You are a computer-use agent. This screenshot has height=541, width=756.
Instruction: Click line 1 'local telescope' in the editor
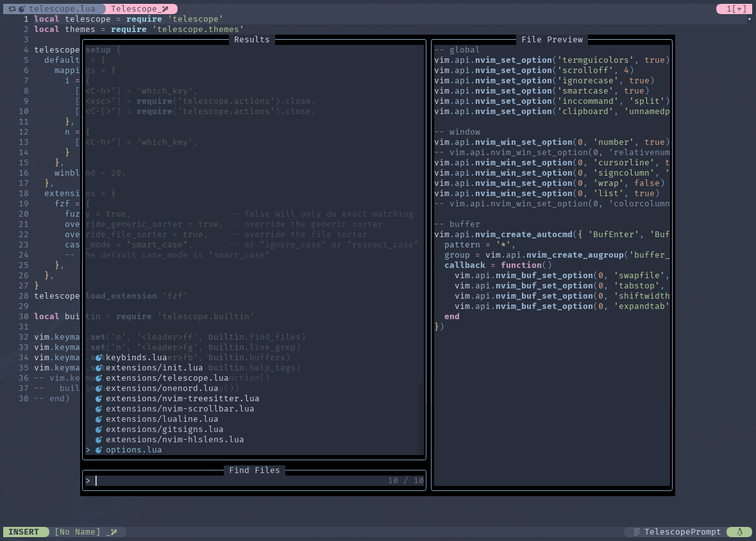tap(128, 19)
